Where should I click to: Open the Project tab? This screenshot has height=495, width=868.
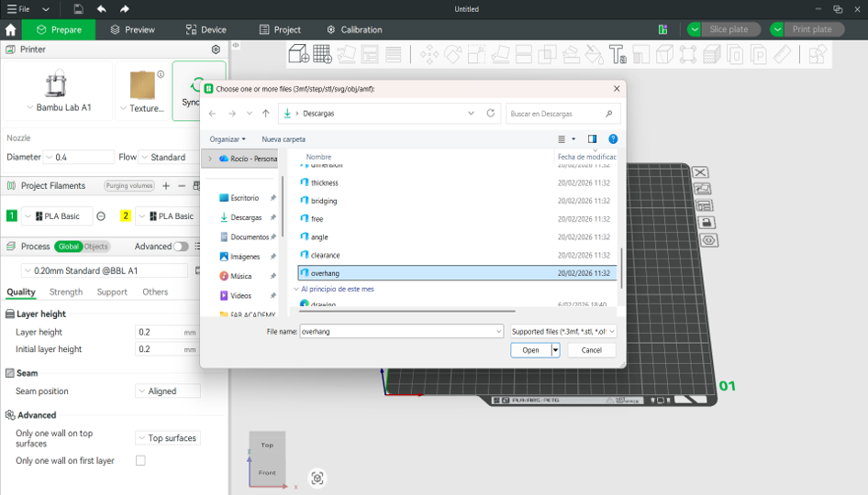pyautogui.click(x=280, y=30)
